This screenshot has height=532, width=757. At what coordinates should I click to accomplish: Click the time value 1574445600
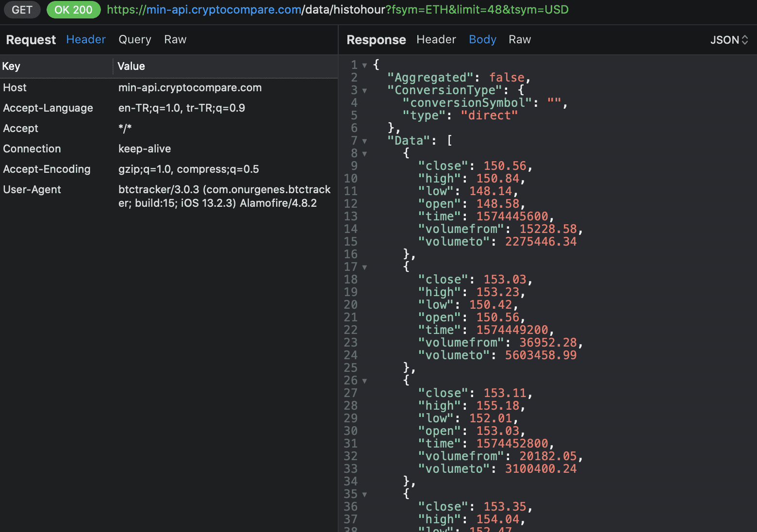tap(512, 216)
